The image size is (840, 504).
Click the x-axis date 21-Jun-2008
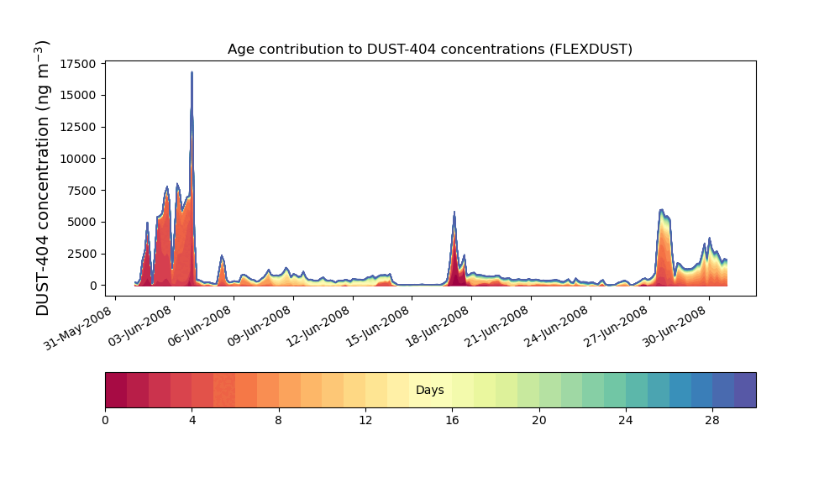point(497,326)
